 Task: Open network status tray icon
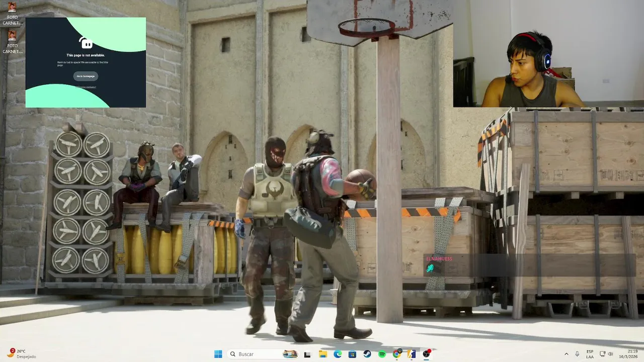pyautogui.click(x=602, y=354)
